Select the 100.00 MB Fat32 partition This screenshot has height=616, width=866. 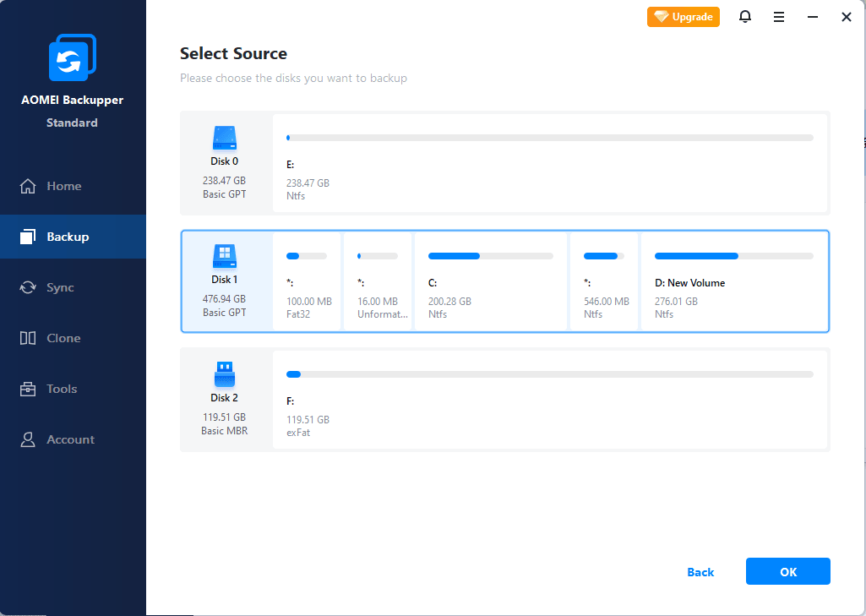click(307, 281)
